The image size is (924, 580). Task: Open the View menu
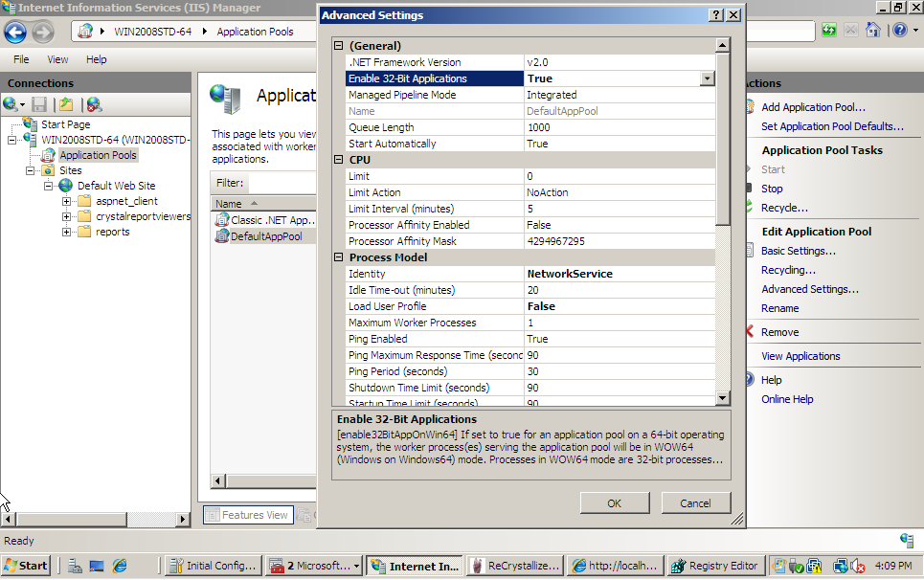point(57,59)
